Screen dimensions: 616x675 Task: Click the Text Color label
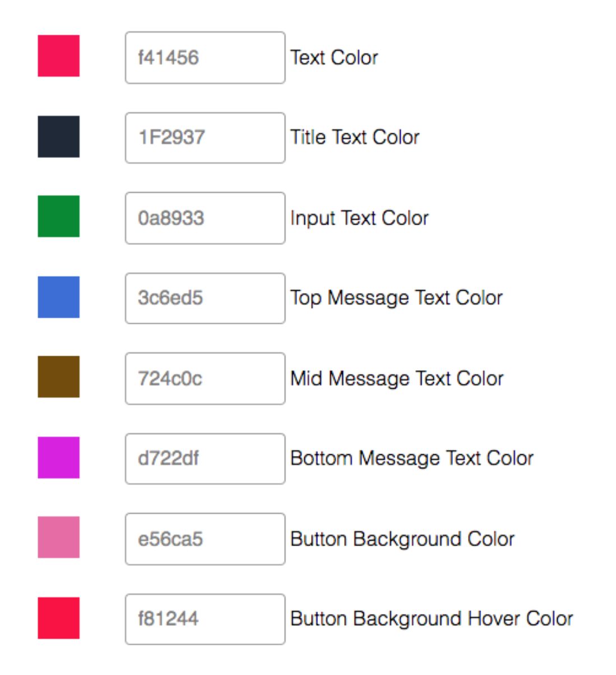pyautogui.click(x=334, y=58)
